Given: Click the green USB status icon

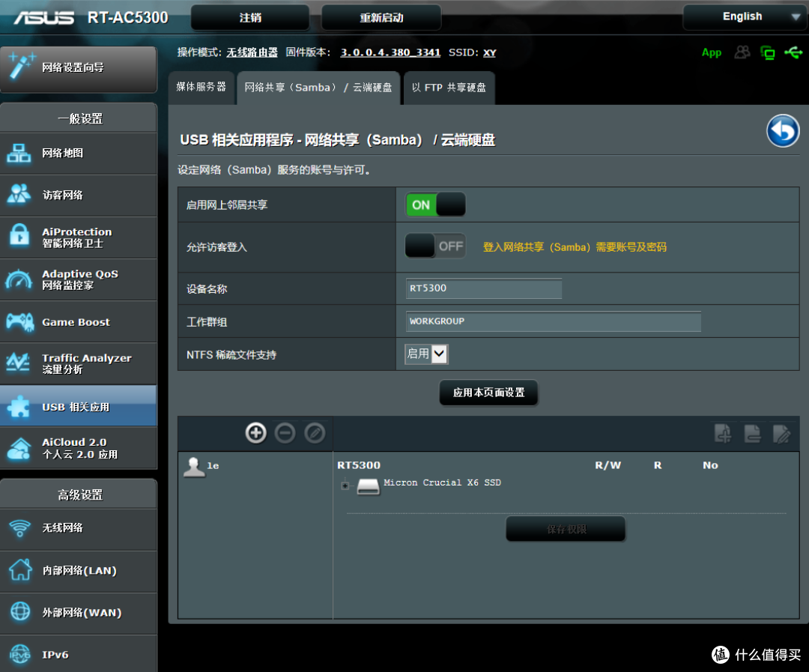Looking at the screenshot, I should [x=793, y=52].
